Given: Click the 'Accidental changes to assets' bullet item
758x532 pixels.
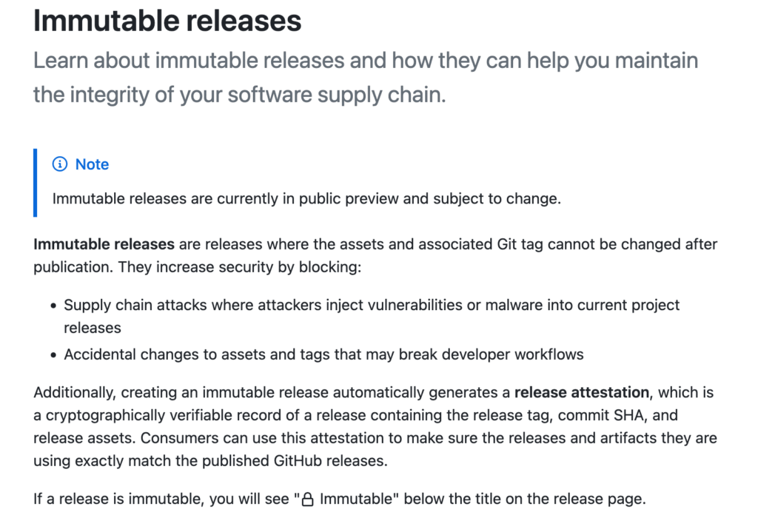Looking at the screenshot, I should 323,354.
